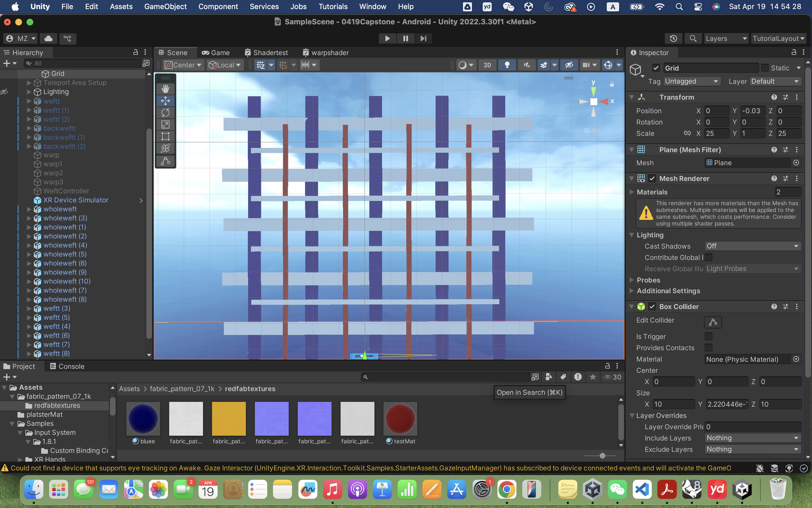
Task: Click the Edit Collider button
Action: [x=713, y=322]
